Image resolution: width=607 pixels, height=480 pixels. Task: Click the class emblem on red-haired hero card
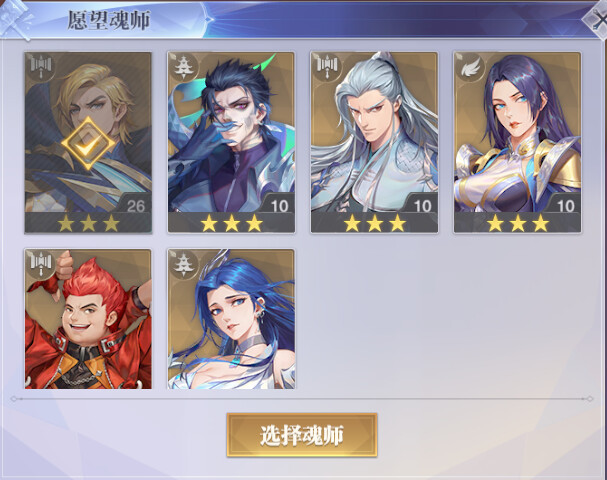tap(41, 264)
